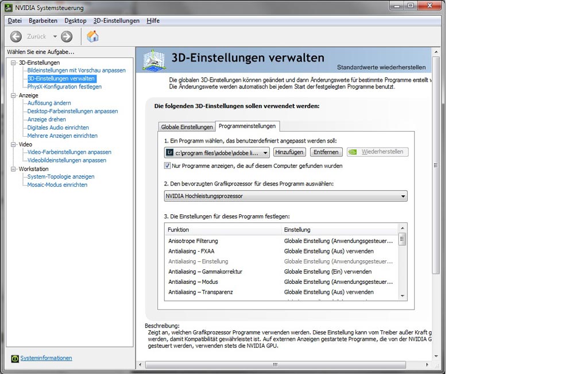588x374 pixels.
Task: Open the Home icon in toolbar
Action: coord(92,36)
